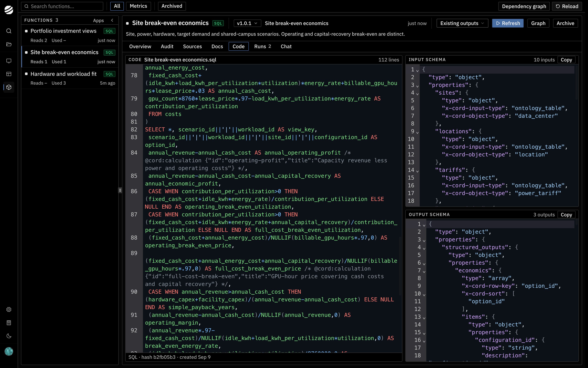The image size is (588, 368).
Task: Switch to the Sources tab
Action: (x=192, y=46)
